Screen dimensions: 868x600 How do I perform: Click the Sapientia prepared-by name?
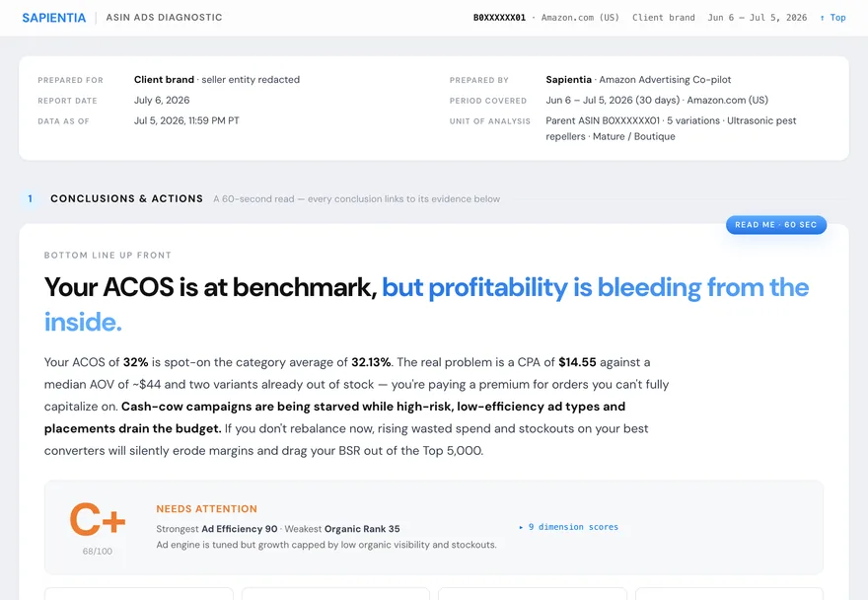tap(568, 80)
